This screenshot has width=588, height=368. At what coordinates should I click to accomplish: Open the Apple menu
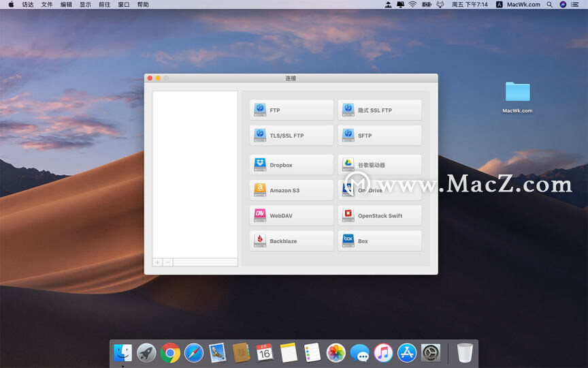[x=11, y=5]
